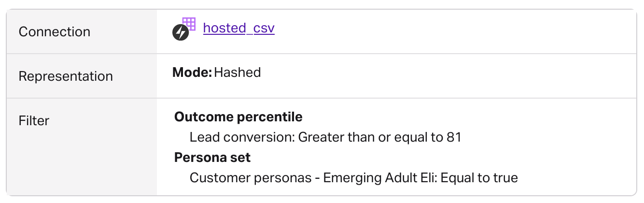
Task: Click the Outcome percentile heading
Action: [x=238, y=117]
